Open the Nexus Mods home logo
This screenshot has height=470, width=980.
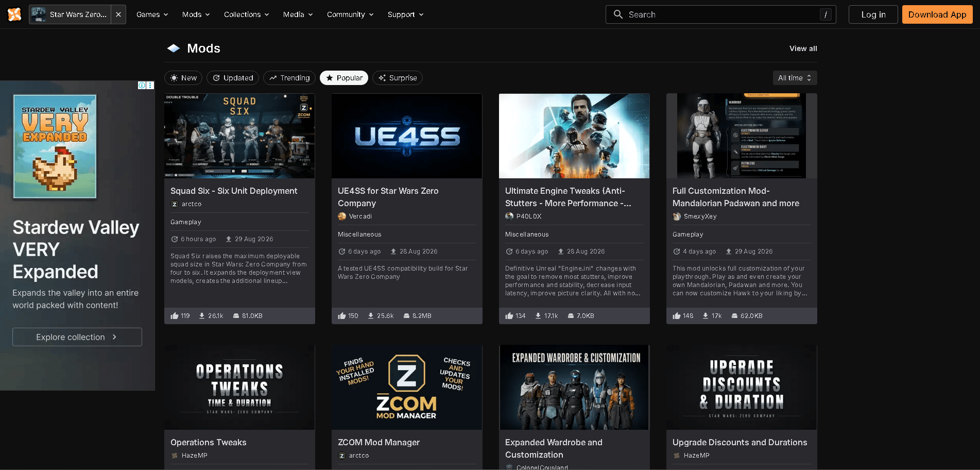(14, 14)
